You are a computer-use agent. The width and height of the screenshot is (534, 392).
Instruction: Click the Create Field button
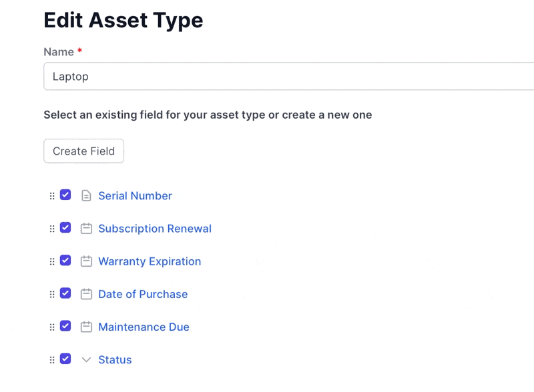point(84,151)
